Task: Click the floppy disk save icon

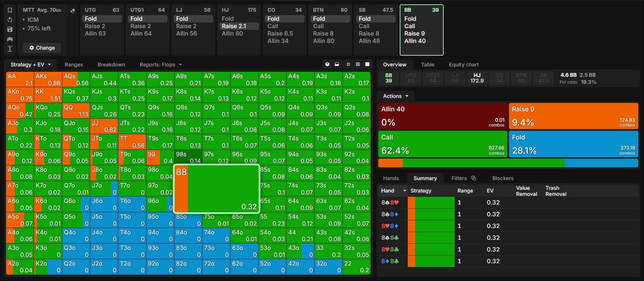Action: pyautogui.click(x=10, y=30)
